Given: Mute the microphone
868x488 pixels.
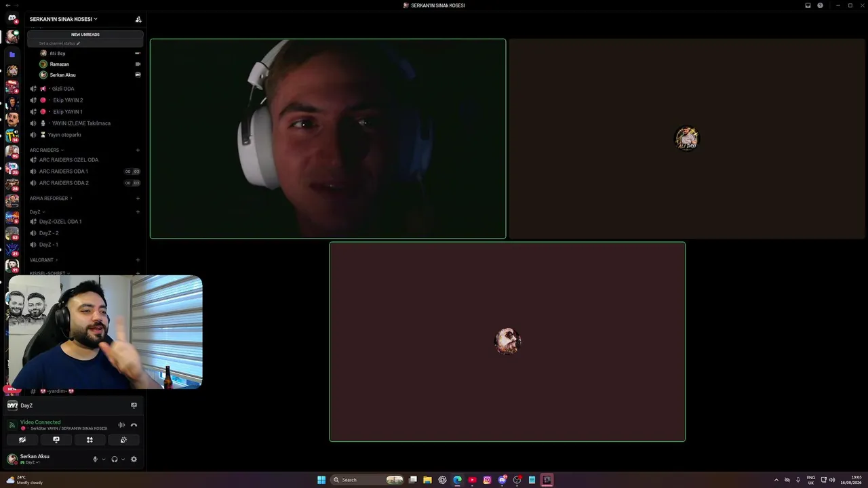Looking at the screenshot, I should pyautogui.click(x=95, y=460).
